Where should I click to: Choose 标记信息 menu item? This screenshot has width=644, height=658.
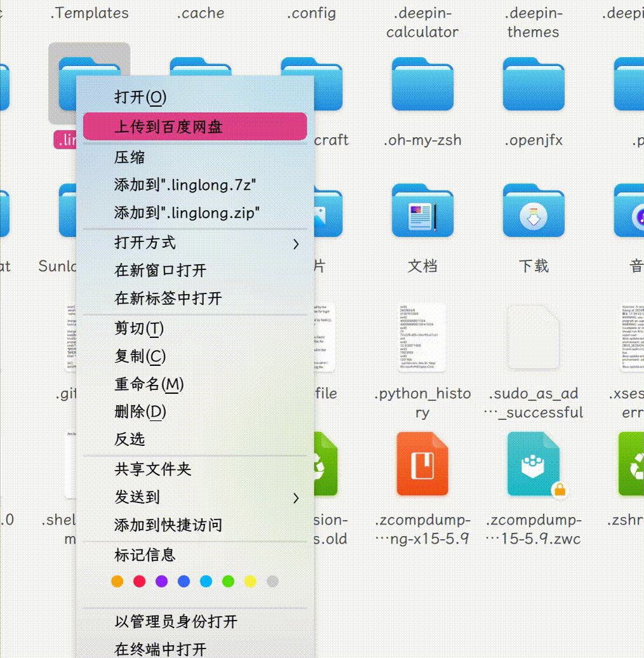tap(195, 554)
